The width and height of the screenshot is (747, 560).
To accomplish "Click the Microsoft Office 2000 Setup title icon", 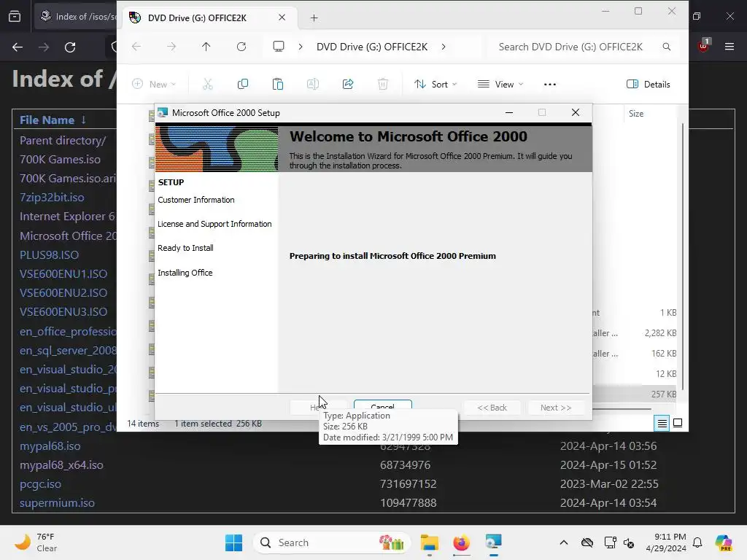I will point(163,113).
